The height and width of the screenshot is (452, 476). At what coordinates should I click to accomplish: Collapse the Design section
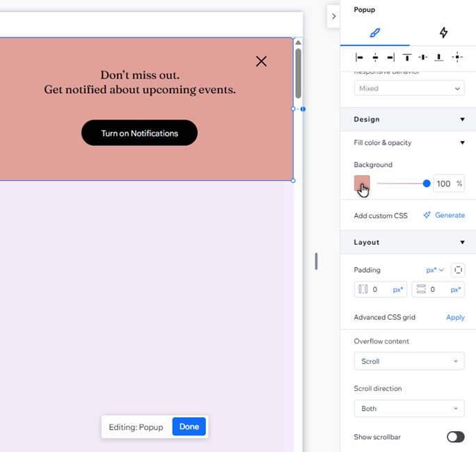coord(462,120)
